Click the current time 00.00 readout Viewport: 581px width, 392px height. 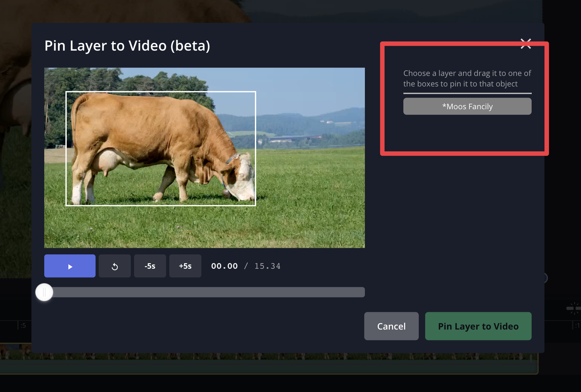tap(224, 266)
